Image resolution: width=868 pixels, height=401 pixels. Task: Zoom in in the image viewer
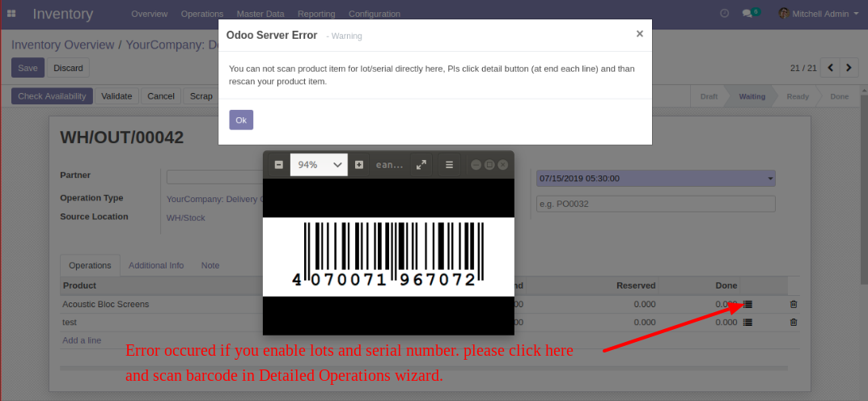pyautogui.click(x=358, y=165)
